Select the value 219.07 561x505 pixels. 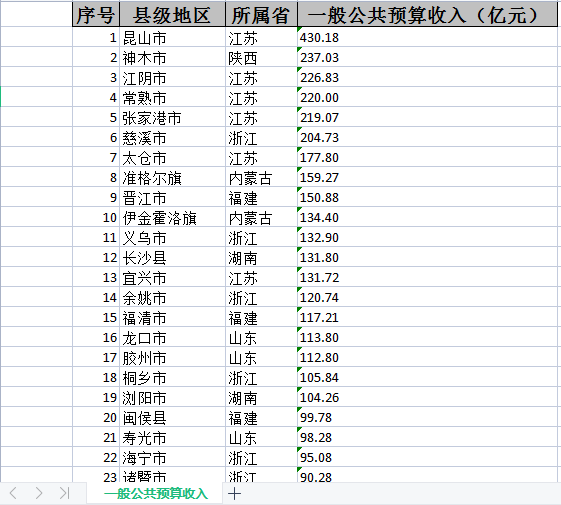pos(427,117)
